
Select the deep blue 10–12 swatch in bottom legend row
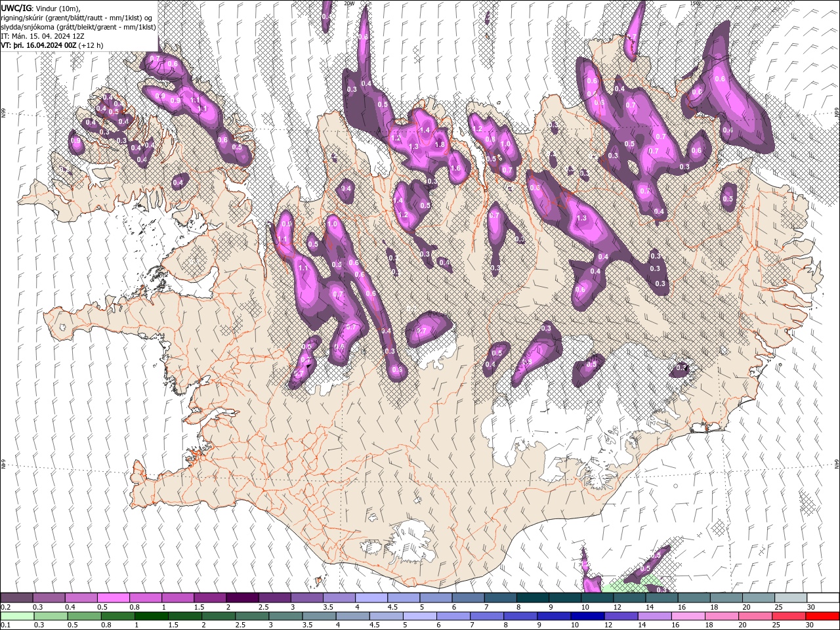pyautogui.click(x=587, y=616)
